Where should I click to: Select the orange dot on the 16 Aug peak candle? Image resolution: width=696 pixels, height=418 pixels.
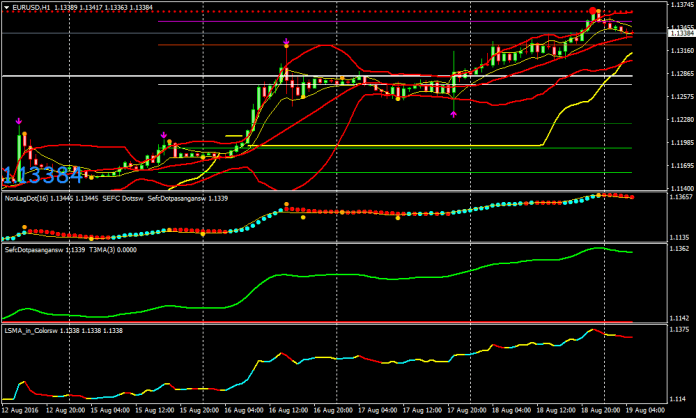tap(285, 71)
